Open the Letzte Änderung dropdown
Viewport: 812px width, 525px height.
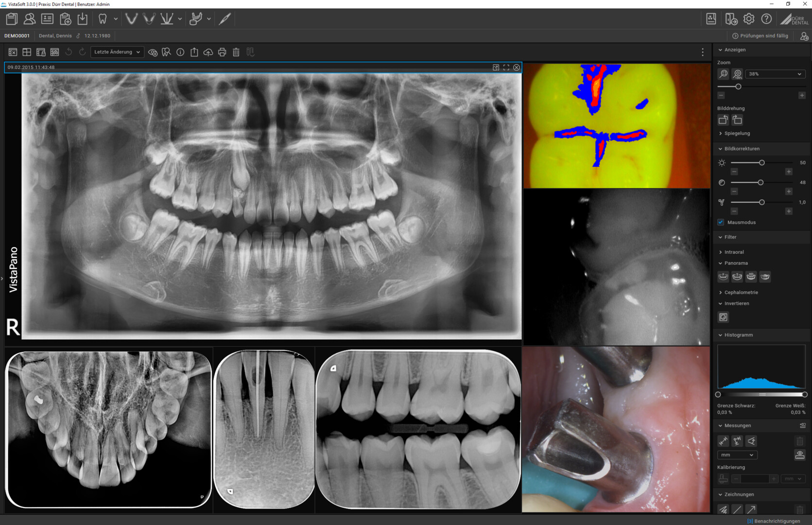click(x=117, y=52)
